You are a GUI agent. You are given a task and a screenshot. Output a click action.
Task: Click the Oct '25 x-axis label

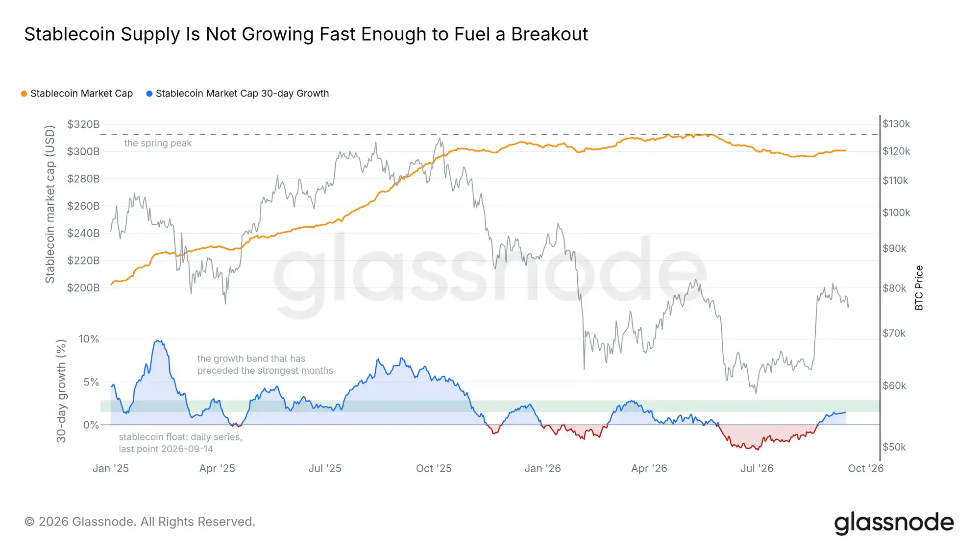(x=434, y=468)
